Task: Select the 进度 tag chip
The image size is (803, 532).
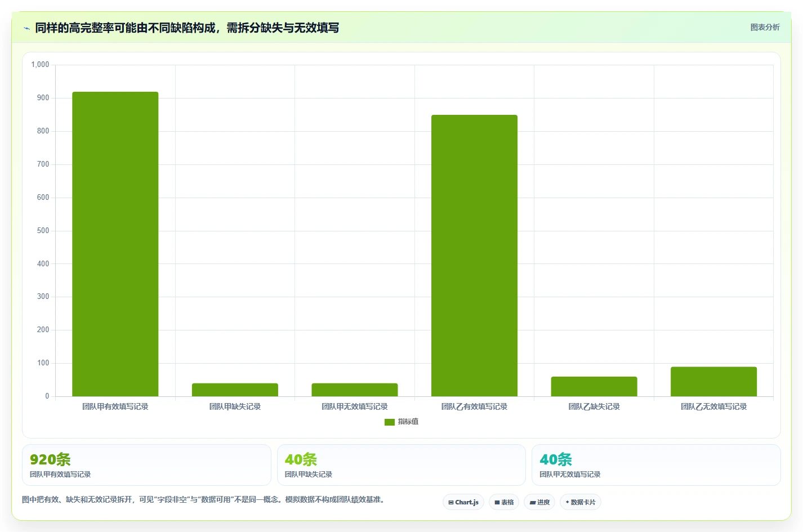Action: coord(539,502)
